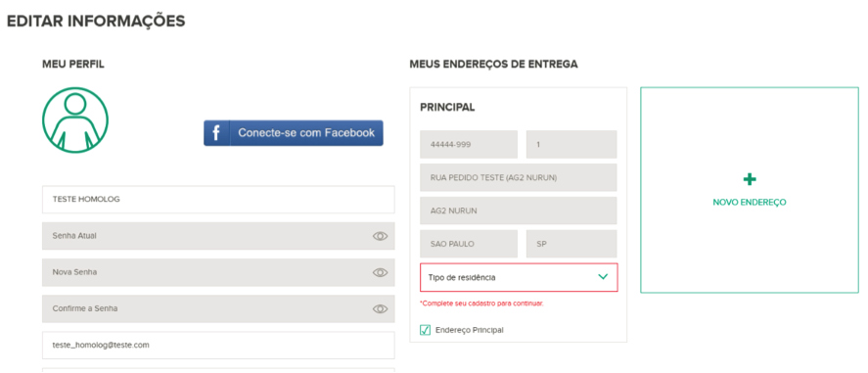Image resolution: width=868 pixels, height=373 pixels.
Task: Click the profile avatar icon
Action: pos(75,120)
